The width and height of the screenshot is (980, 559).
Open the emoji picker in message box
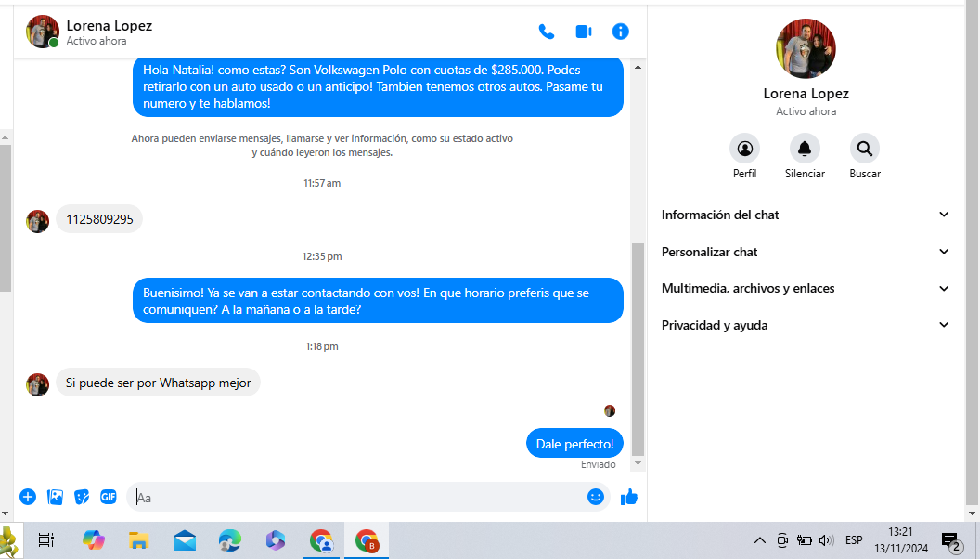coord(596,497)
